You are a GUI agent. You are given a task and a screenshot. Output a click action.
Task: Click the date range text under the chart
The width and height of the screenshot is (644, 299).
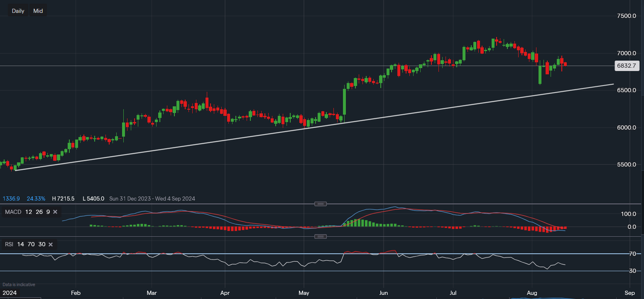pyautogui.click(x=152, y=199)
